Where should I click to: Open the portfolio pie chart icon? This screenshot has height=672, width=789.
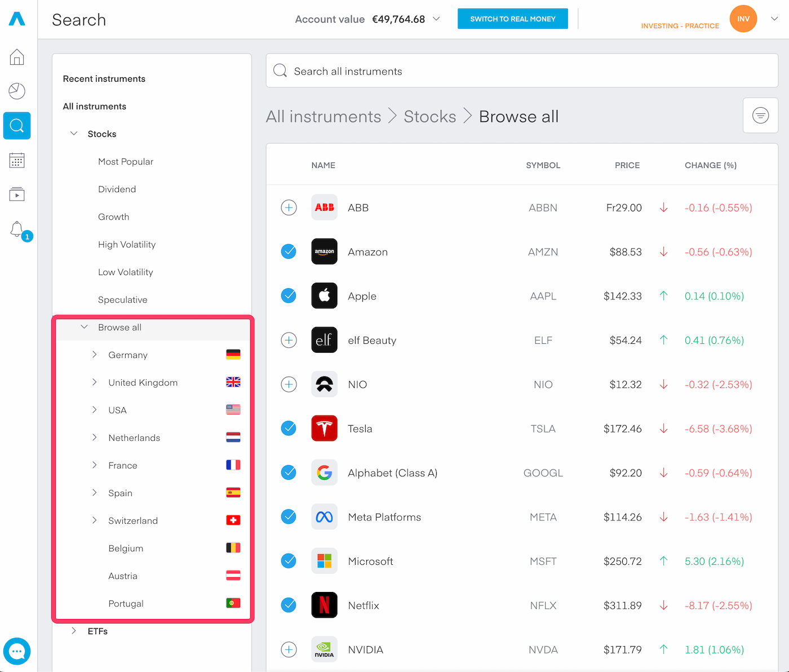tap(17, 91)
